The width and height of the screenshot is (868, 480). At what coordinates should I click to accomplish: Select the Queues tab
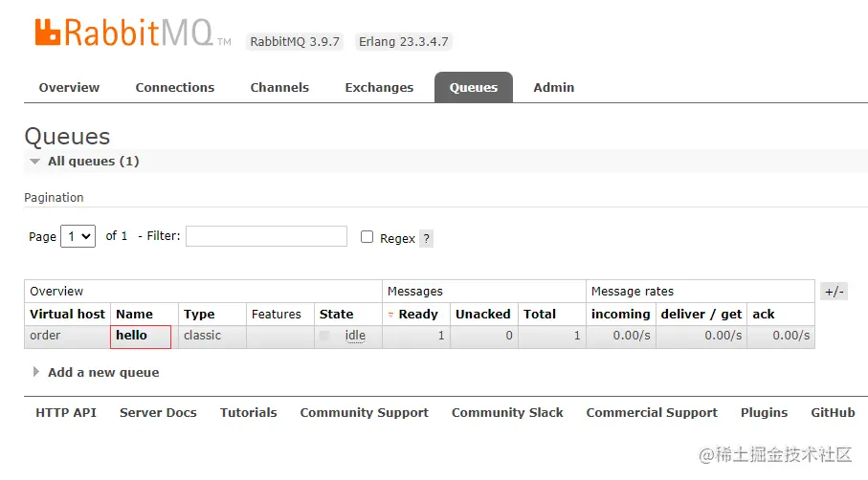[x=474, y=87]
